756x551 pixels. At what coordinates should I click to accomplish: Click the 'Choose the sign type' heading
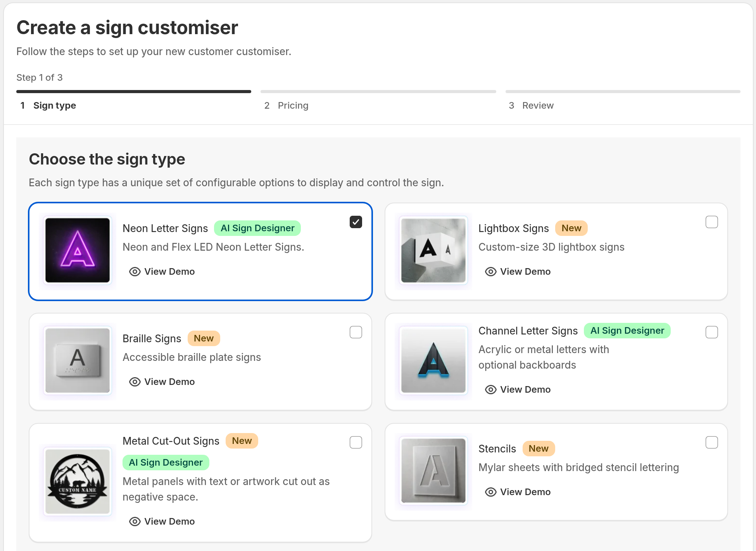tap(107, 159)
